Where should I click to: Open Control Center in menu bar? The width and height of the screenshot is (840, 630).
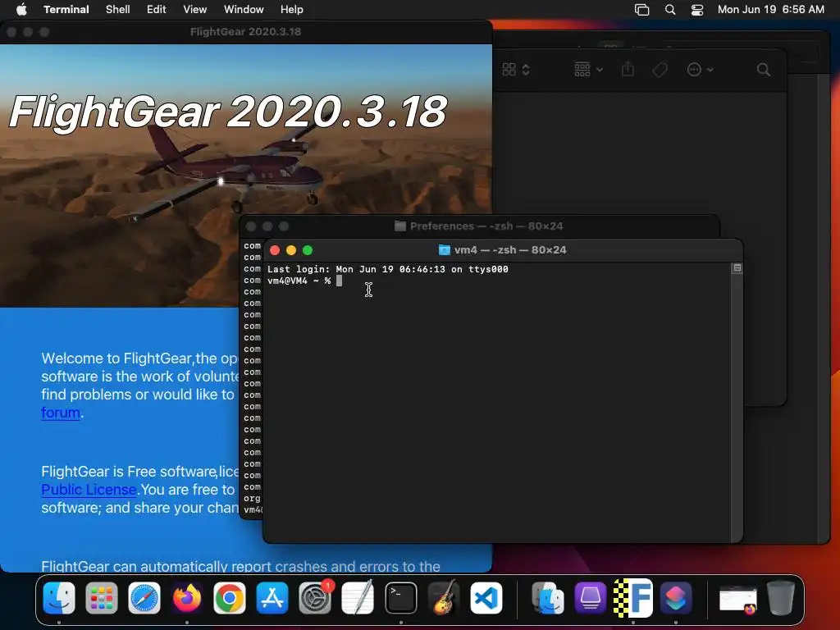point(697,9)
